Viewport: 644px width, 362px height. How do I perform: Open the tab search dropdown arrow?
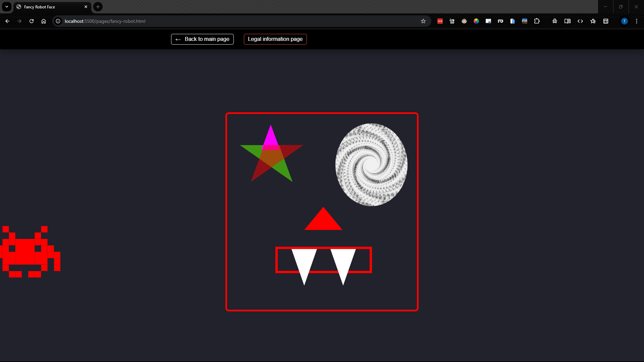point(7,7)
